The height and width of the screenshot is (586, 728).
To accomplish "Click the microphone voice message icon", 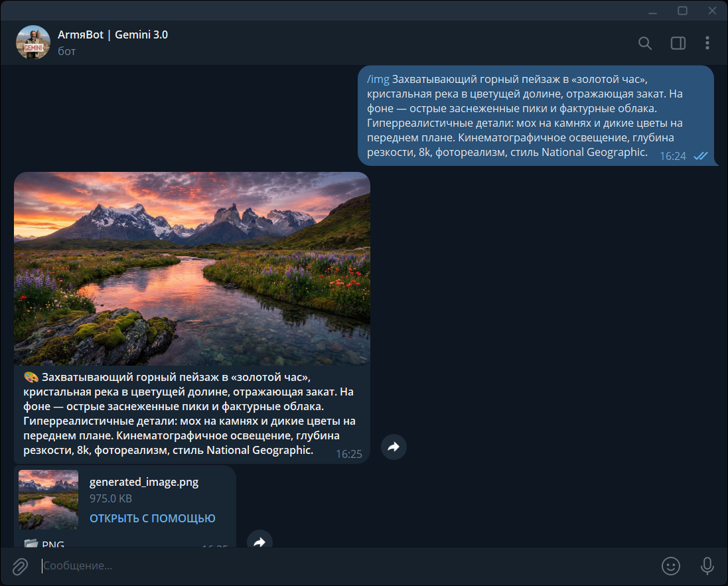I will [x=707, y=566].
